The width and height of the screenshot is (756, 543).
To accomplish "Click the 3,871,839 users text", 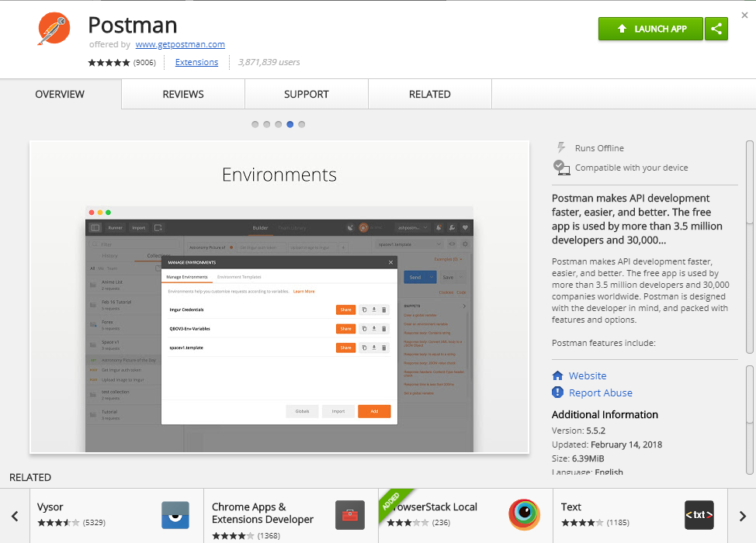I will click(269, 62).
